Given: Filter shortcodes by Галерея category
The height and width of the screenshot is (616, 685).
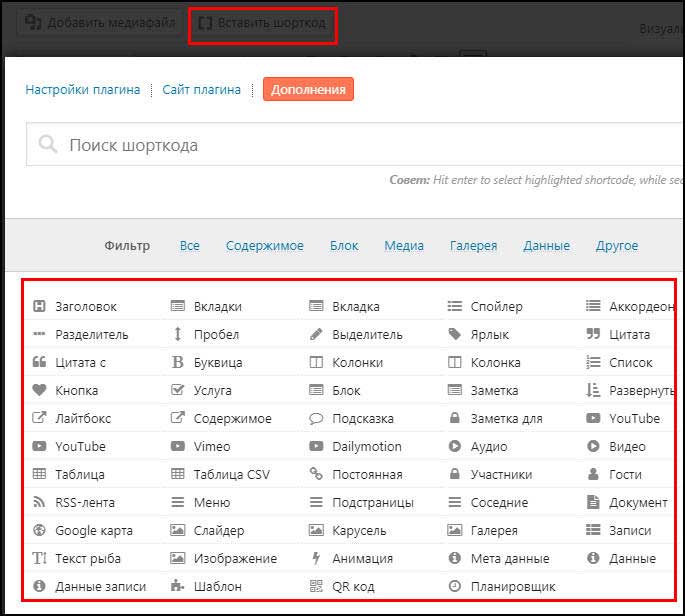Looking at the screenshot, I should pyautogui.click(x=473, y=246).
